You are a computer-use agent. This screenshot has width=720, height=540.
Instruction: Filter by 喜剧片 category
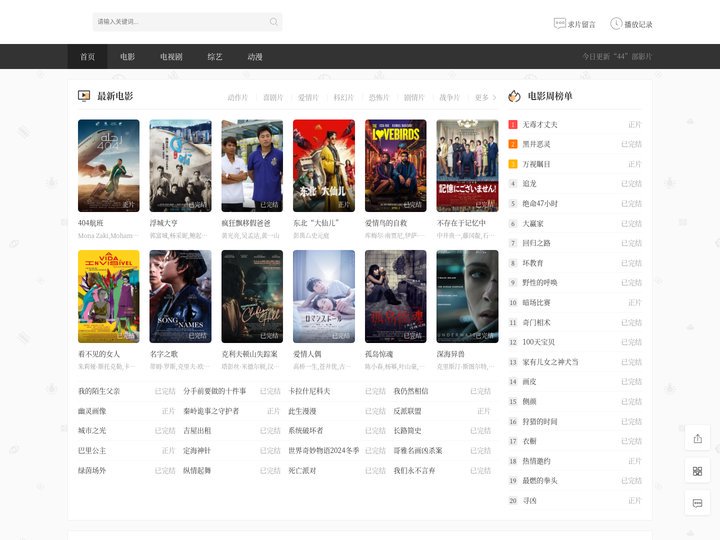[273, 97]
